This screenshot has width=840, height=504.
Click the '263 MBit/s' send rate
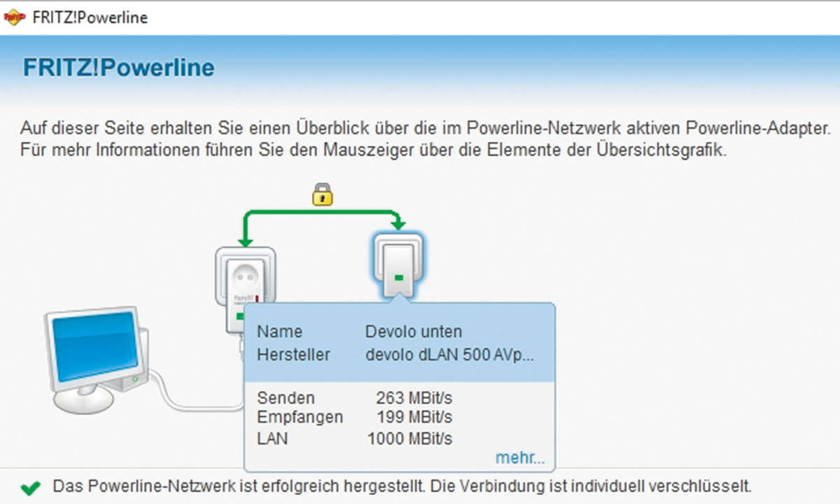coord(414,398)
